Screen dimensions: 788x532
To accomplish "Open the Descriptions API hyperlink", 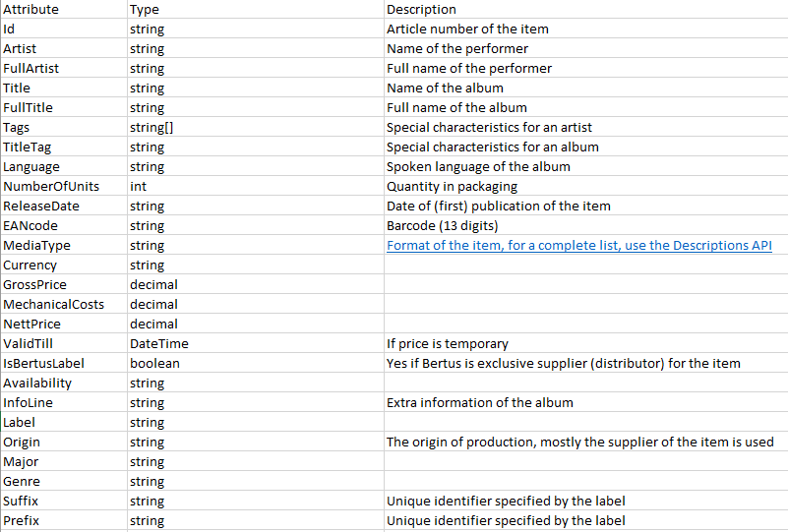I will click(x=578, y=246).
